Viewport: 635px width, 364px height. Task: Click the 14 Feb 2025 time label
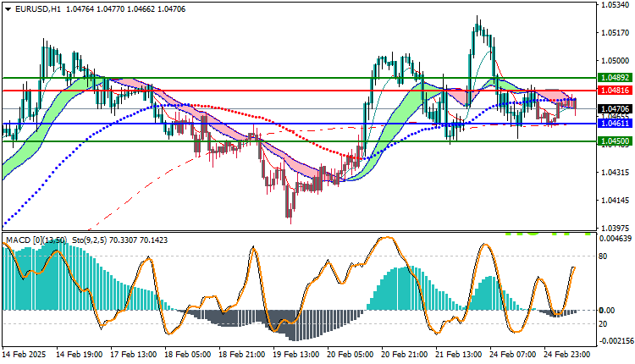point(24,355)
